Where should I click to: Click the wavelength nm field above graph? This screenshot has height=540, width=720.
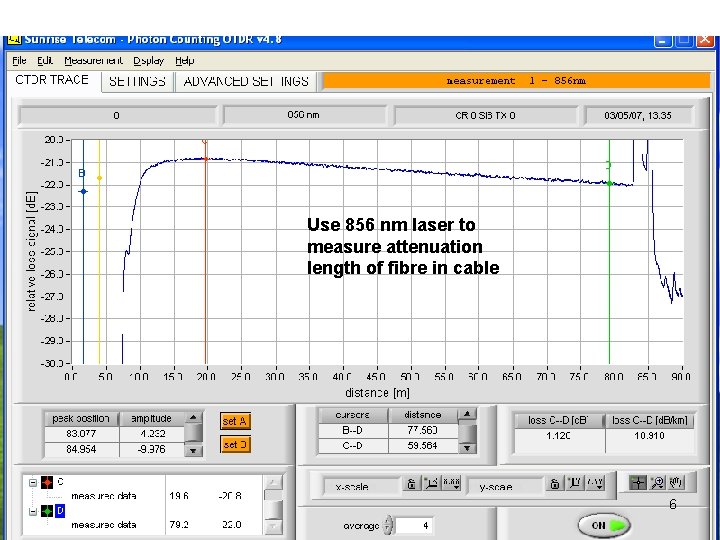click(x=303, y=115)
